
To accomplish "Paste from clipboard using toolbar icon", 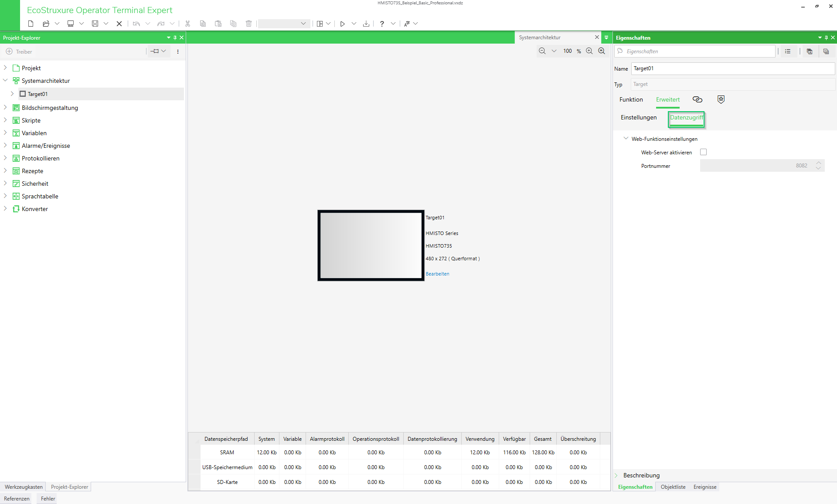I will point(218,24).
